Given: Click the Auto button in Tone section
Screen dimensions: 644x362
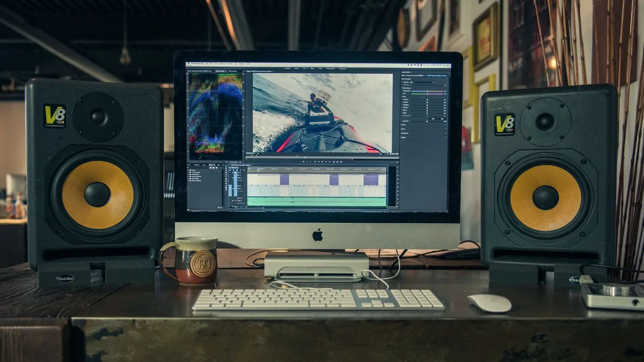Looking at the screenshot, I should pos(441,119).
